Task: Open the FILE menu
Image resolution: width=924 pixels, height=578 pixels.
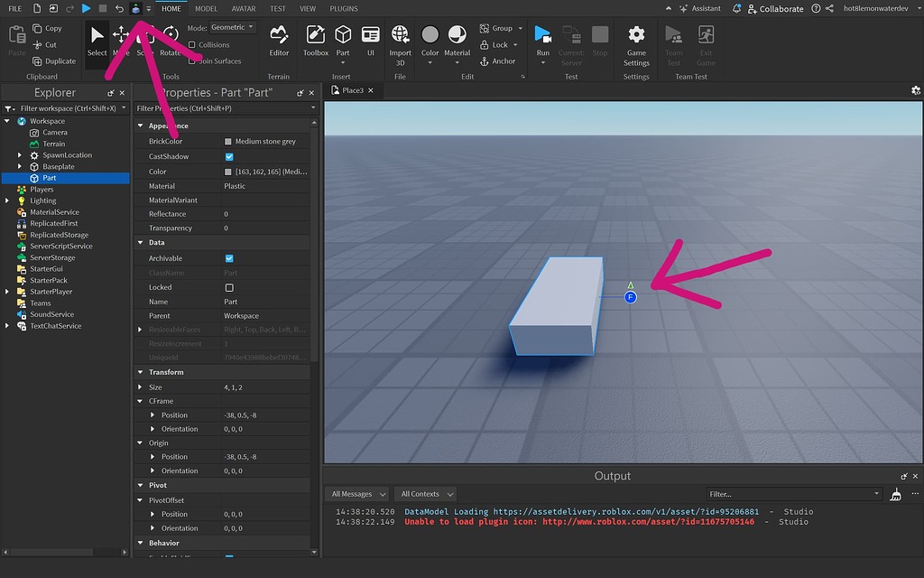Action: pos(14,8)
